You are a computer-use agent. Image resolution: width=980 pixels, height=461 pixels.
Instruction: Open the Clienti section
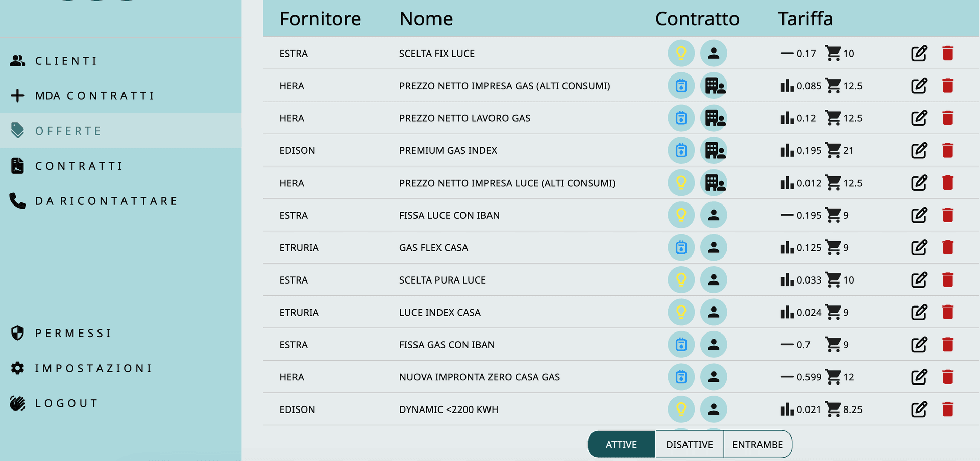tap(120, 61)
